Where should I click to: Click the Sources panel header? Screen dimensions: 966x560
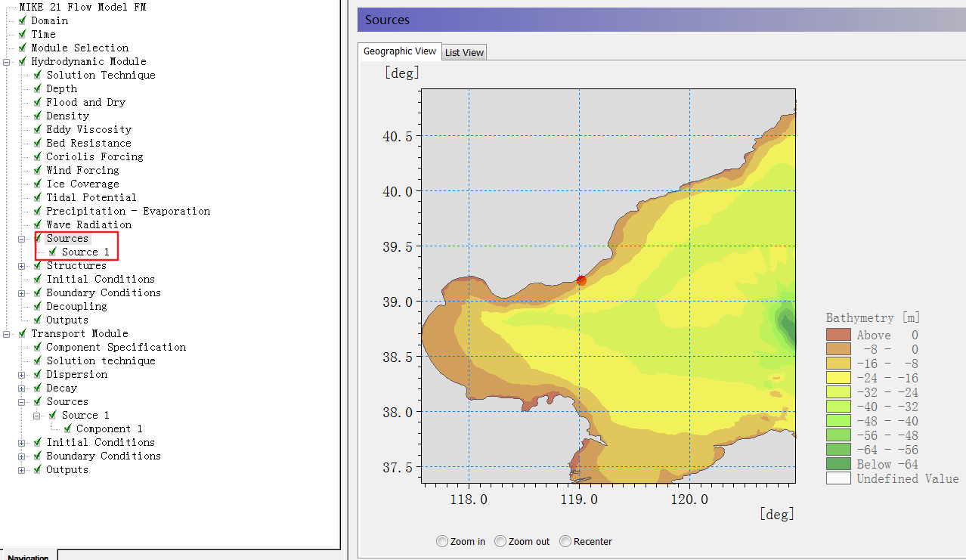[661, 20]
